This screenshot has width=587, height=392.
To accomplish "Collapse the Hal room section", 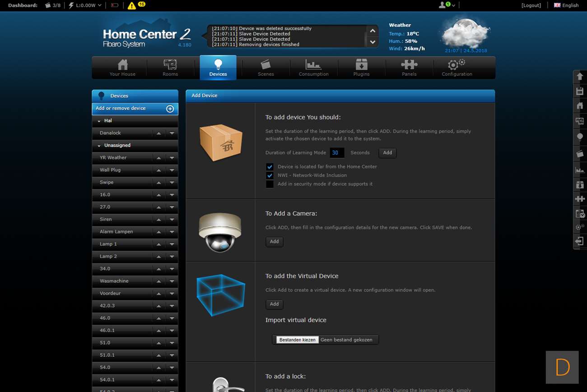I will coord(99,121).
